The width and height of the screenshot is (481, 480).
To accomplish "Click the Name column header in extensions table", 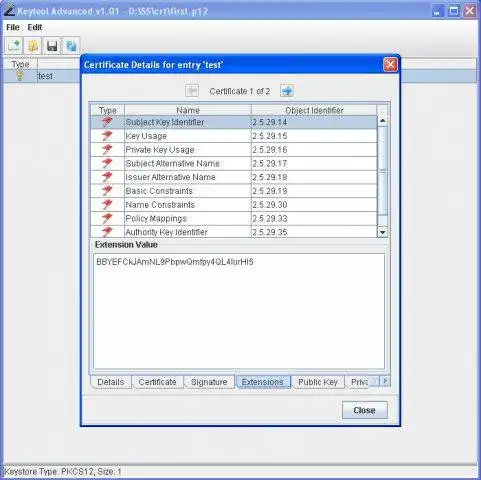I will pos(188,110).
